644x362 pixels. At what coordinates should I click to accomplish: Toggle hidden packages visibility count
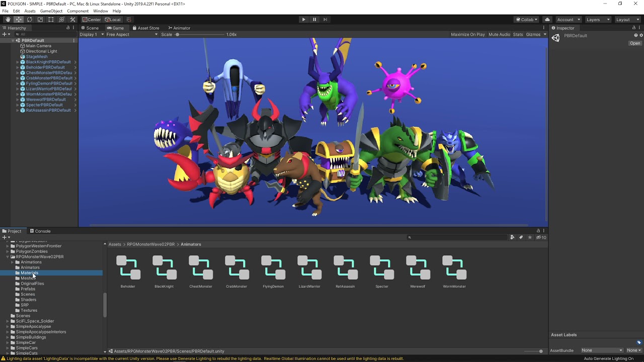[x=541, y=237]
